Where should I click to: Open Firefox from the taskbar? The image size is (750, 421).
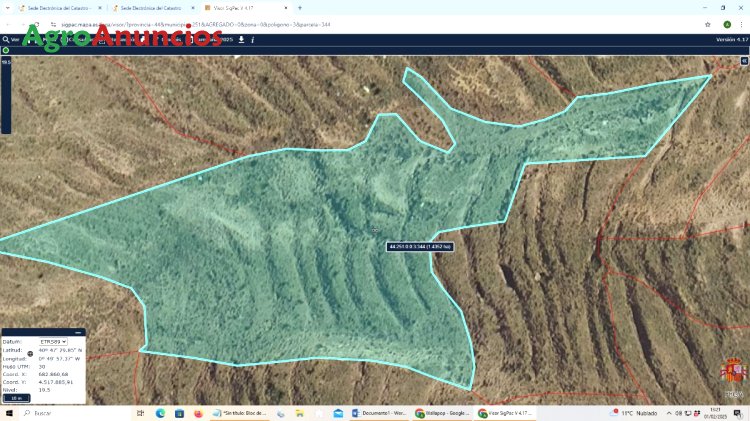[199, 413]
